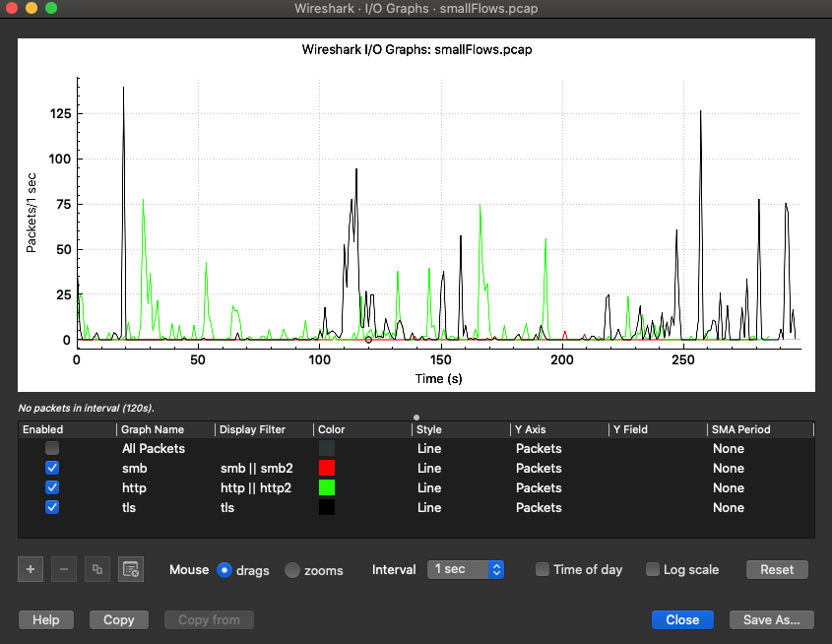Click the black tls color swatch
The image size is (832, 644).
tap(327, 507)
